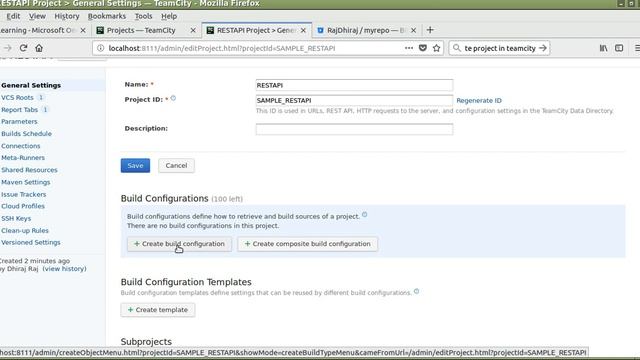Toggle the sidebar view icon
Image resolution: width=640 pixels, height=360 pixels.
[x=619, y=48]
